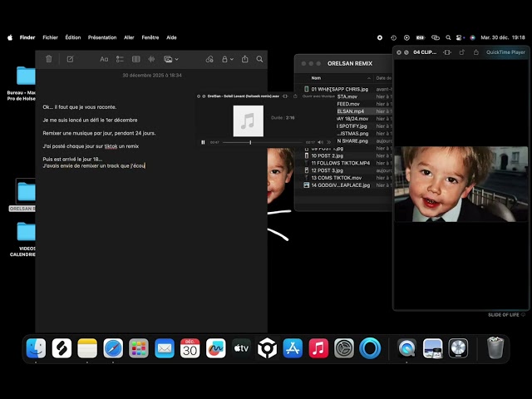The image size is (532, 399).
Task: Open the Édition menu
Action: (x=73, y=37)
